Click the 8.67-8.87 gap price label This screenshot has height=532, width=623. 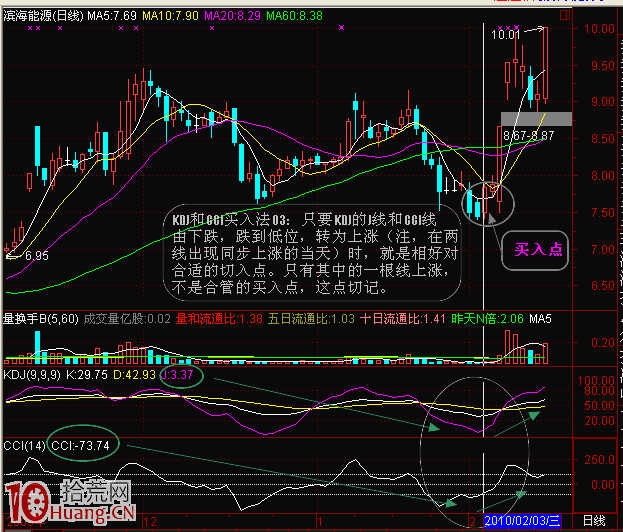(x=528, y=136)
